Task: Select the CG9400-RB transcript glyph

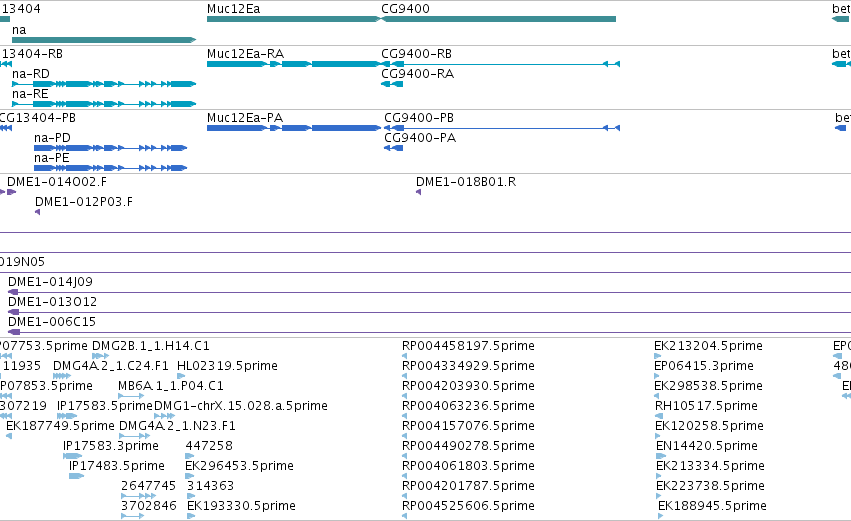Action: tap(501, 64)
